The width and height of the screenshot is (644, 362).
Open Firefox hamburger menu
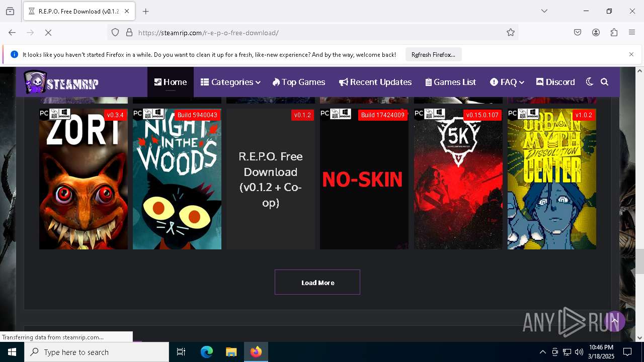click(632, 32)
